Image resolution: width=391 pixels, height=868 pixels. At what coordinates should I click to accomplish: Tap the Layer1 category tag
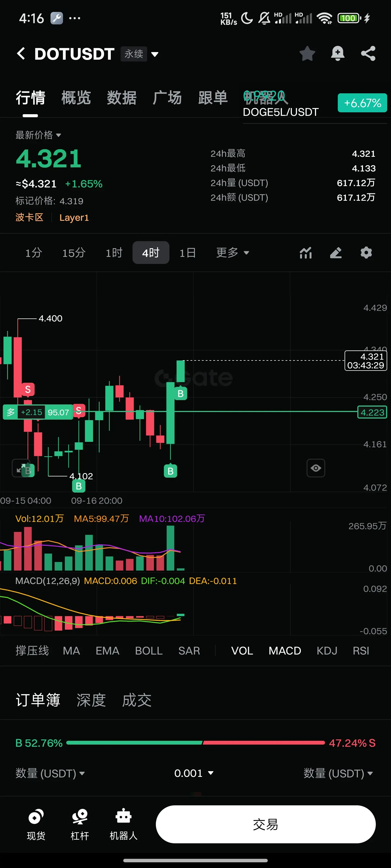[x=74, y=217]
